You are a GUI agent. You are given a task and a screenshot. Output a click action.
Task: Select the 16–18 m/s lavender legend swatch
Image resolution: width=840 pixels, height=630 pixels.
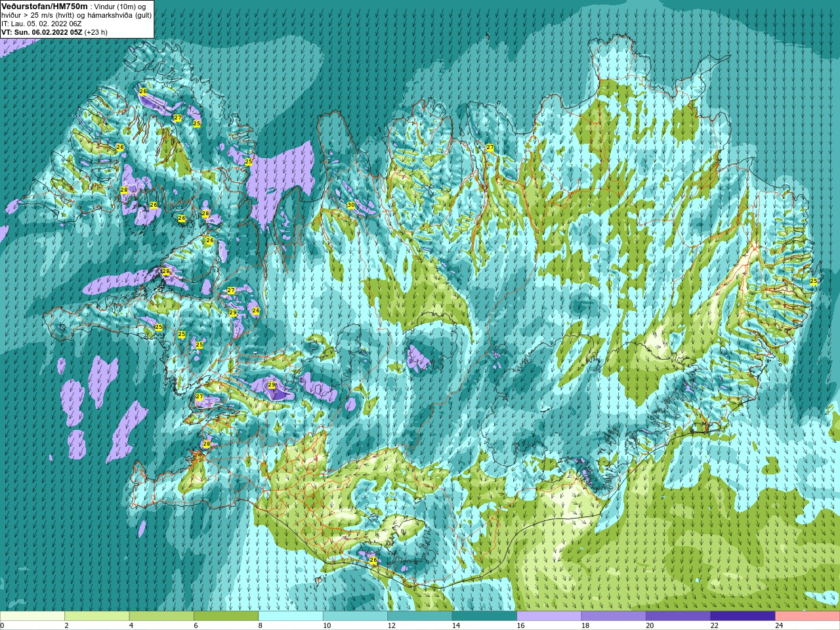549,616
